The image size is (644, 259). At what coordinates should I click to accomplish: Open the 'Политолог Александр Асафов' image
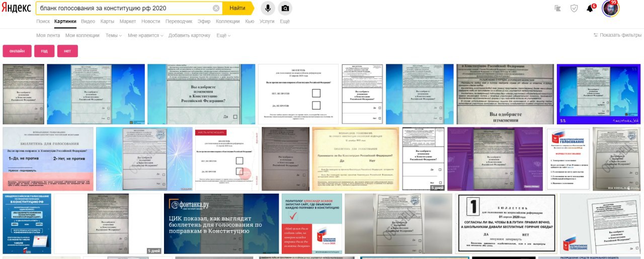[312, 224]
